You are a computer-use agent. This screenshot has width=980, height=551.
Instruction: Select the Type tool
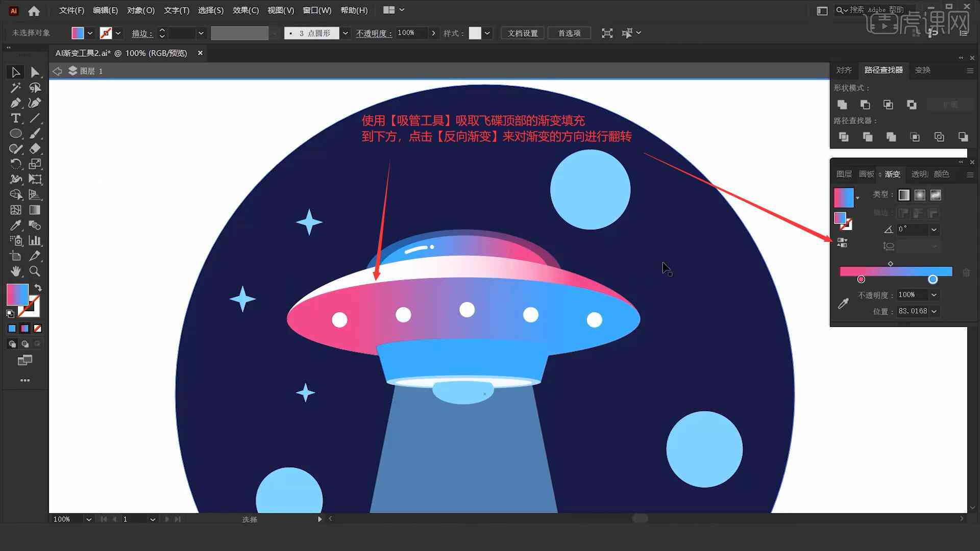tap(15, 118)
